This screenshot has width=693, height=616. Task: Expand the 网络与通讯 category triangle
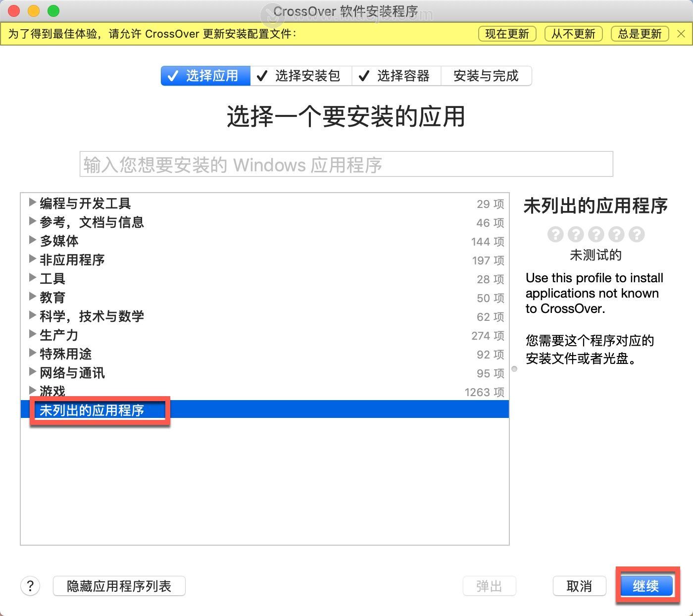(32, 371)
